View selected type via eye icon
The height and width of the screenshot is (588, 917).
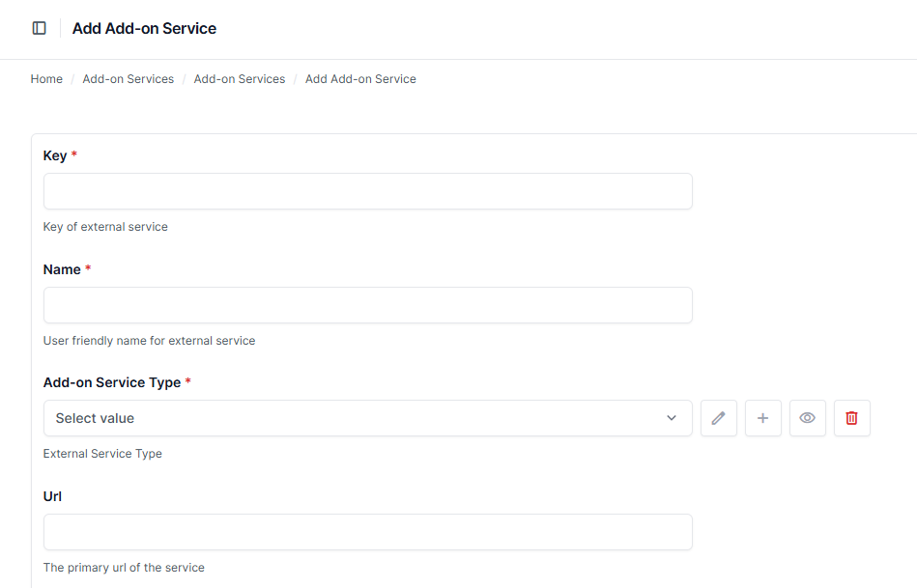807,418
